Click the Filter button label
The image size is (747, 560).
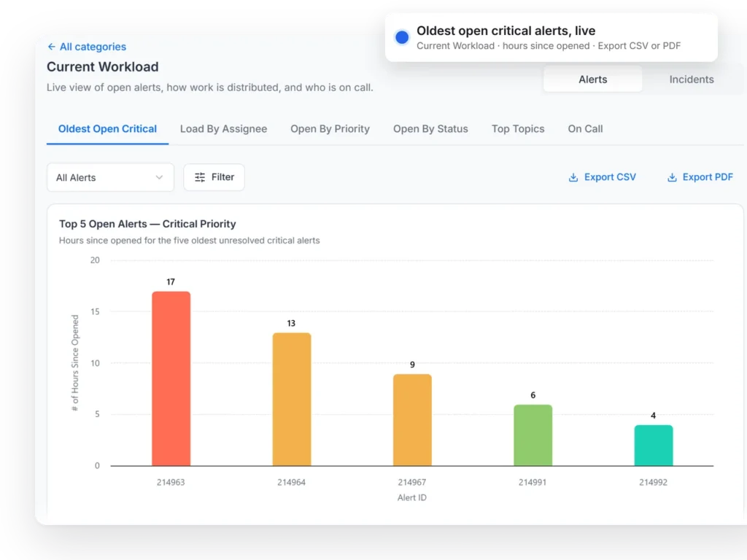[222, 177]
